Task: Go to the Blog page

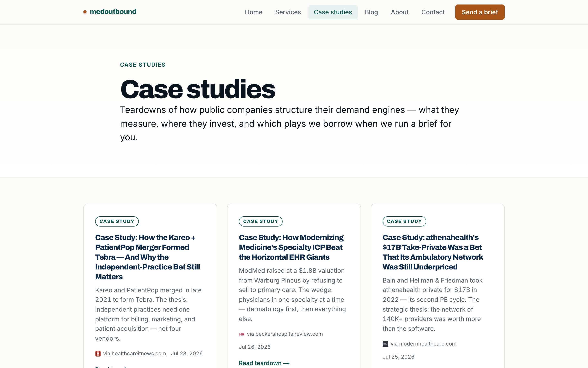Action: 371,12
